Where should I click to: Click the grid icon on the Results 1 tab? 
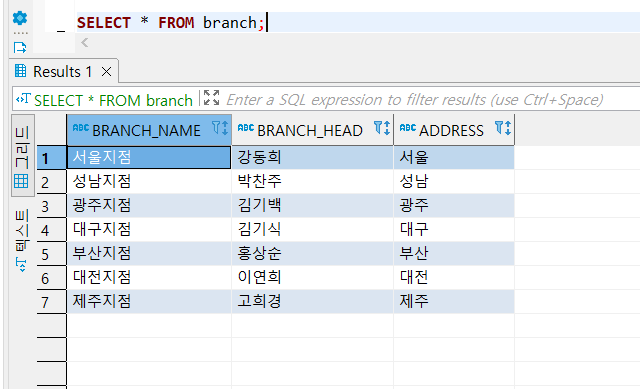click(20, 71)
